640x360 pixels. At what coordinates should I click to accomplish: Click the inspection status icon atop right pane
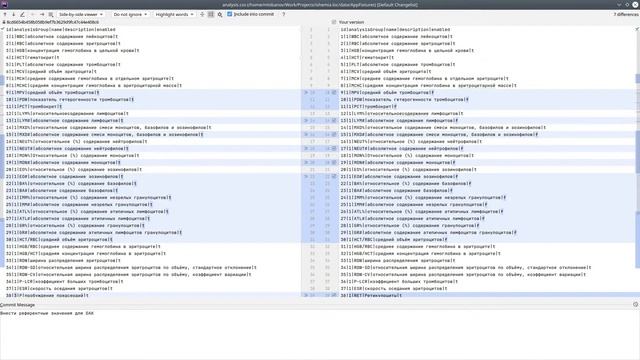pos(637,29)
